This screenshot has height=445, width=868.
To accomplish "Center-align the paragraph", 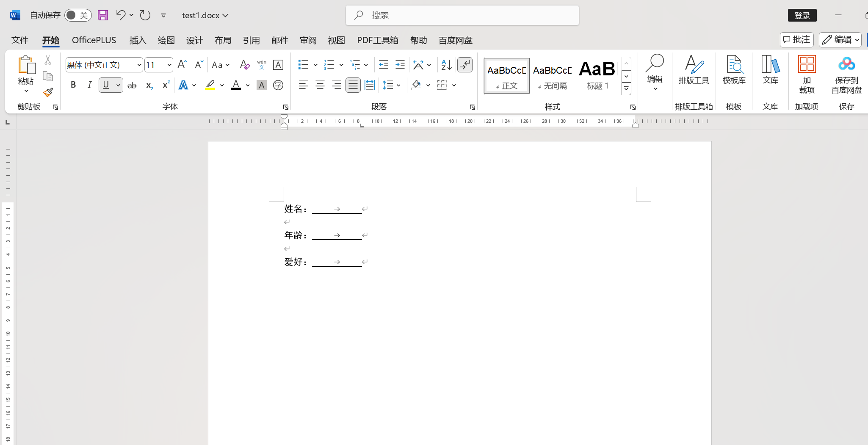I will click(320, 86).
